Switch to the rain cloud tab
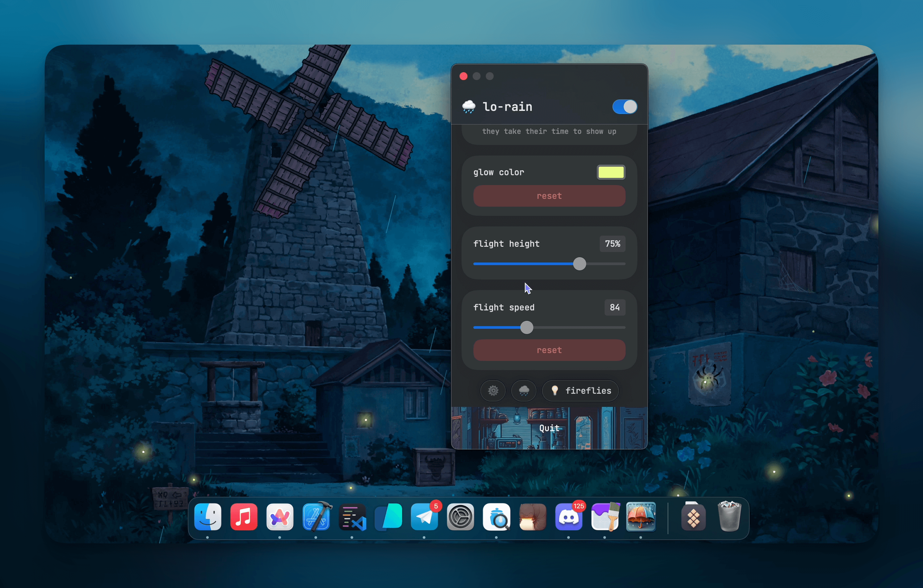This screenshot has width=923, height=588. pyautogui.click(x=524, y=390)
